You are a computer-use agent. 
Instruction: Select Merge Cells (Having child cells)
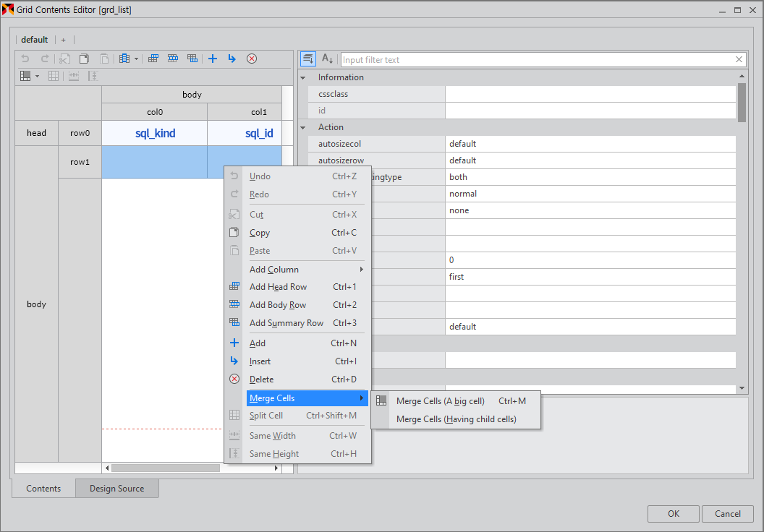[456, 419]
